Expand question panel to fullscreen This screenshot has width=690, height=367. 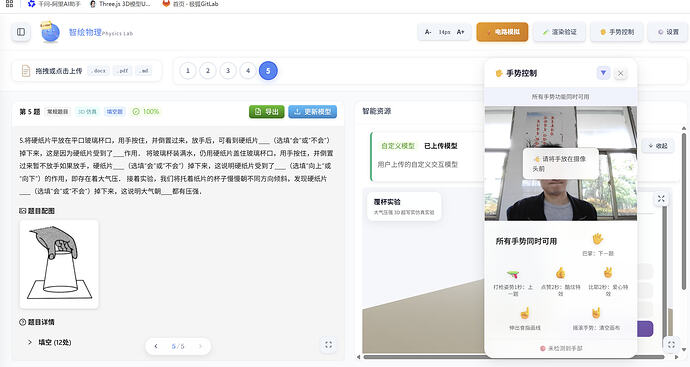tap(328, 345)
